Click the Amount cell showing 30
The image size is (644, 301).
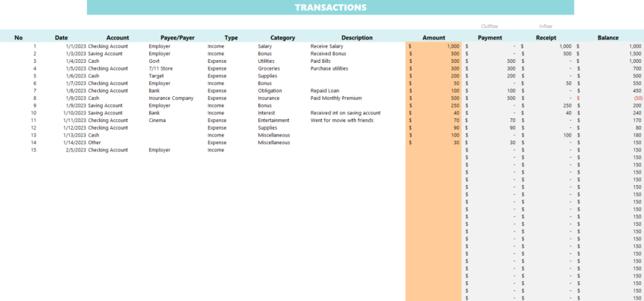(433, 143)
